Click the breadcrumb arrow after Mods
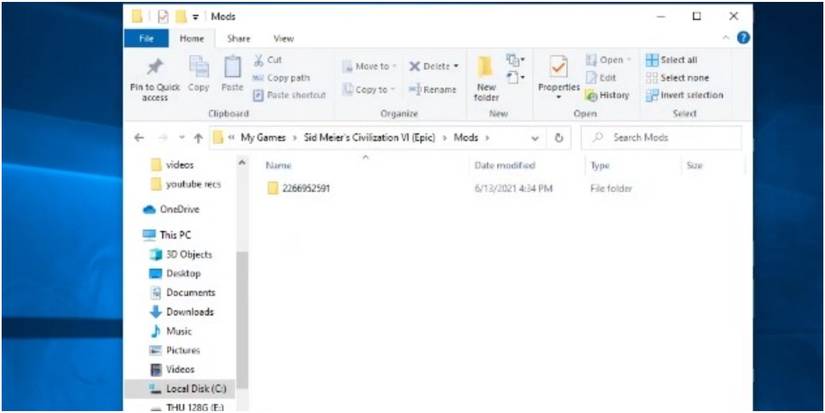Screen dimensions: 825x413 coord(487,138)
